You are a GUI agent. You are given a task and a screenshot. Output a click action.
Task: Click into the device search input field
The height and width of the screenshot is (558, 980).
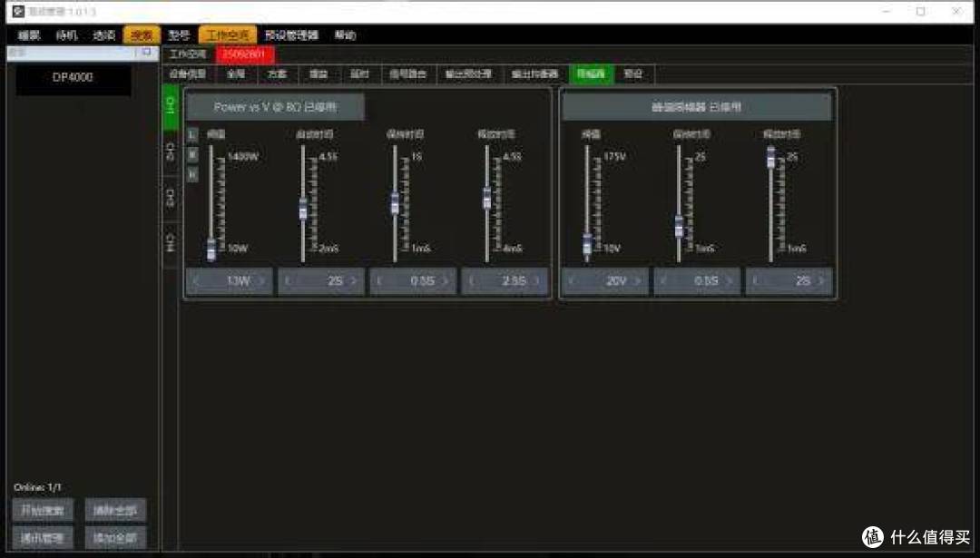tap(72, 53)
